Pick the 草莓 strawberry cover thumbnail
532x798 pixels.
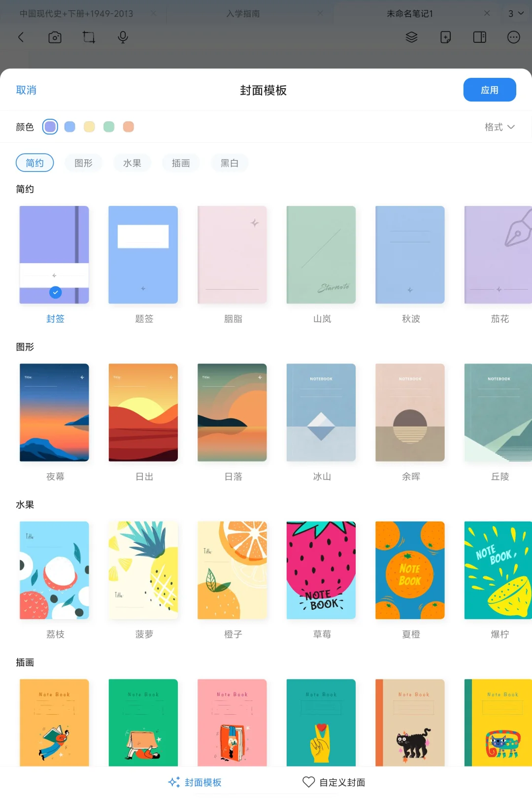pos(321,570)
